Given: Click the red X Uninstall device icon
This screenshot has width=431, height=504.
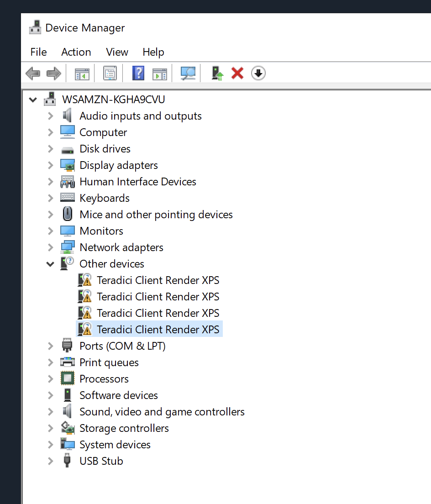Looking at the screenshot, I should [237, 73].
